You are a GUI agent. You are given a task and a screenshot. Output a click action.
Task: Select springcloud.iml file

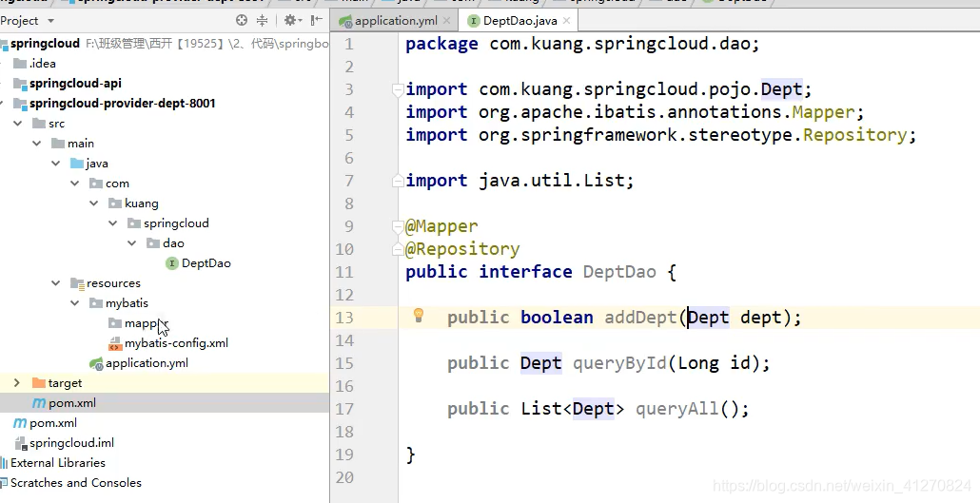[71, 443]
